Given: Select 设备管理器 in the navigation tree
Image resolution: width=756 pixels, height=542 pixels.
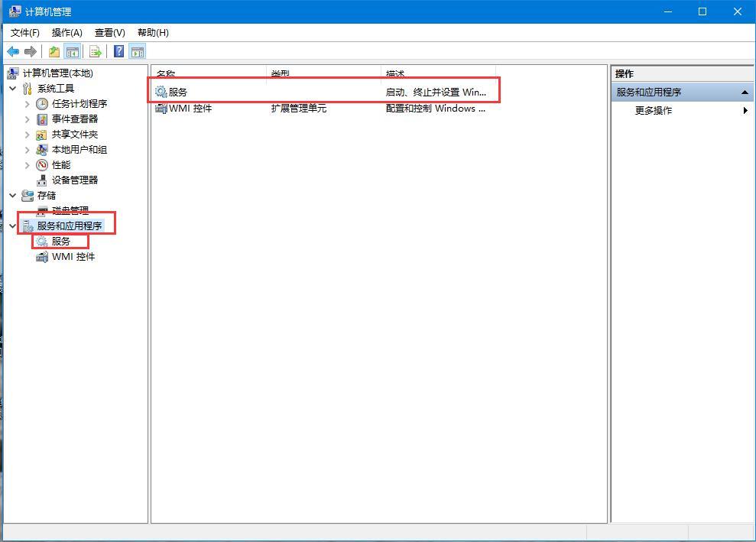Looking at the screenshot, I should point(73,180).
